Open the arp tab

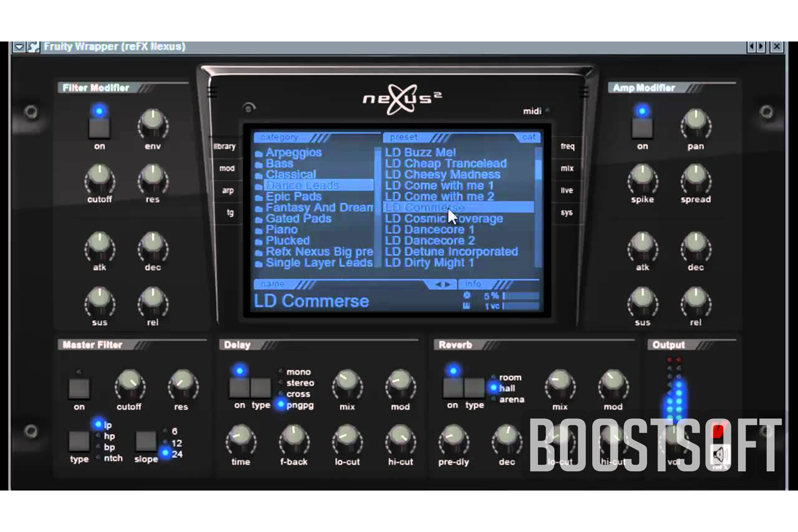point(228,190)
